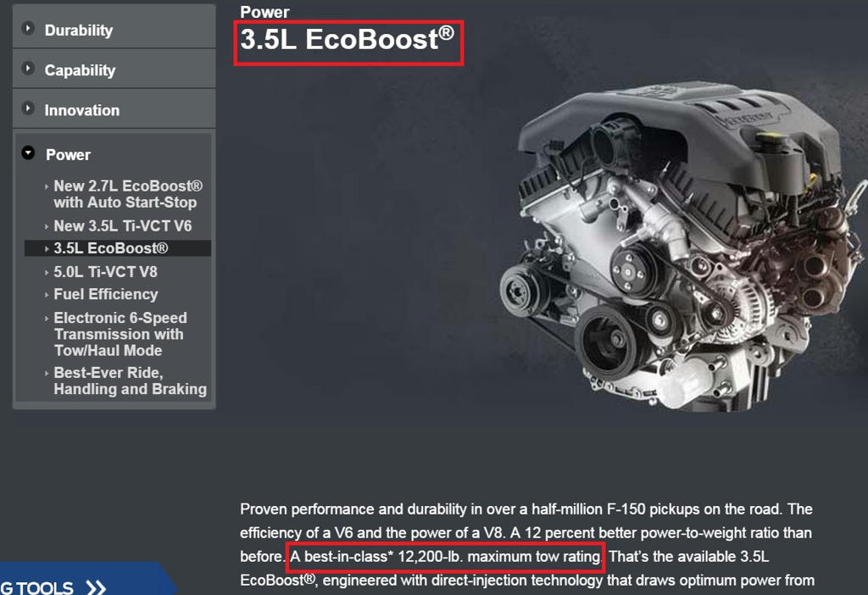
Task: Select New 2.7L EcoBoost with Auto Start-Stop
Action: coord(128,194)
